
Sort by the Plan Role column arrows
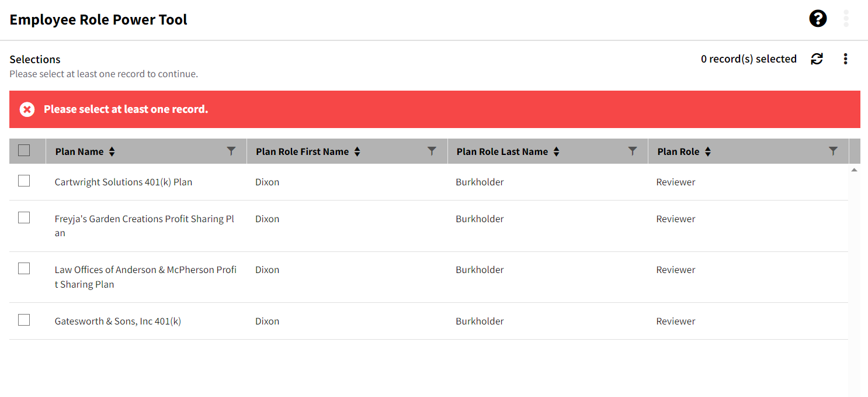tap(707, 151)
